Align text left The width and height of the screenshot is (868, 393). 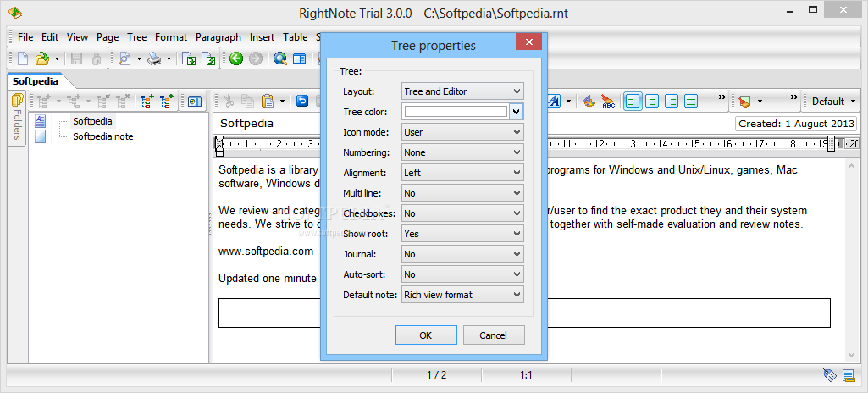(x=633, y=101)
